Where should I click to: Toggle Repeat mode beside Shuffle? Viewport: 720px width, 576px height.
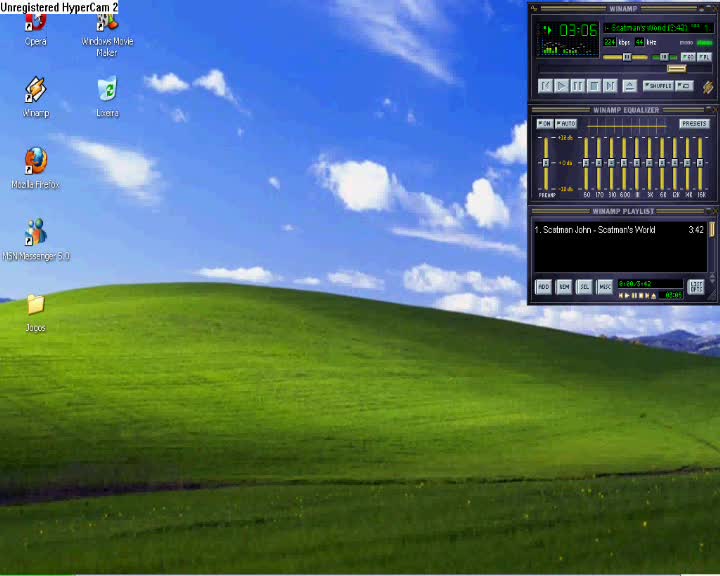[684, 86]
